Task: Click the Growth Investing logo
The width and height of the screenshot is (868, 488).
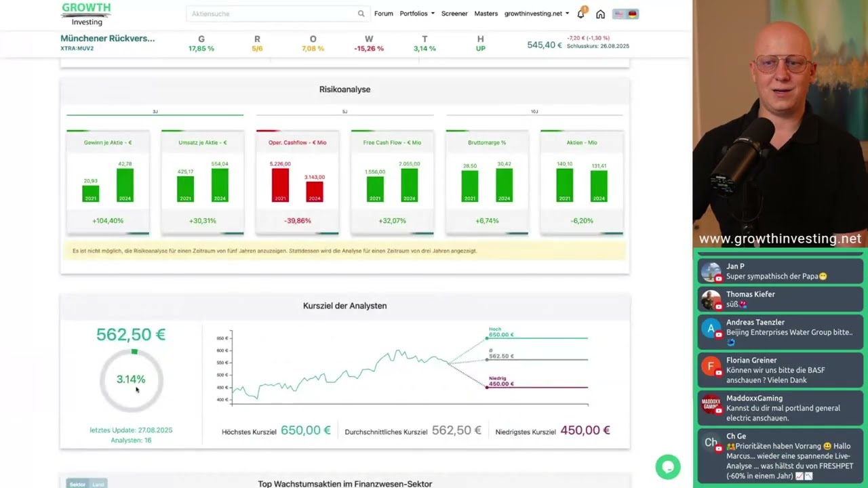Action: 86,14
